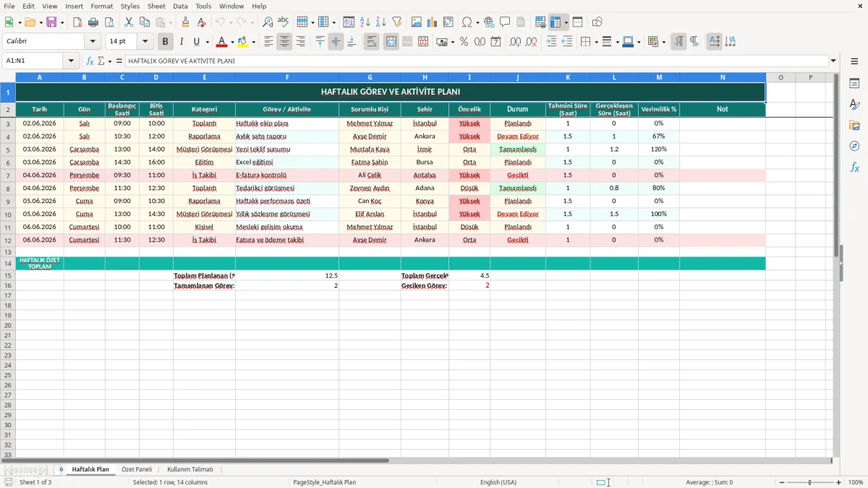Insert a hyperlink
868x488 pixels.
(x=489, y=22)
